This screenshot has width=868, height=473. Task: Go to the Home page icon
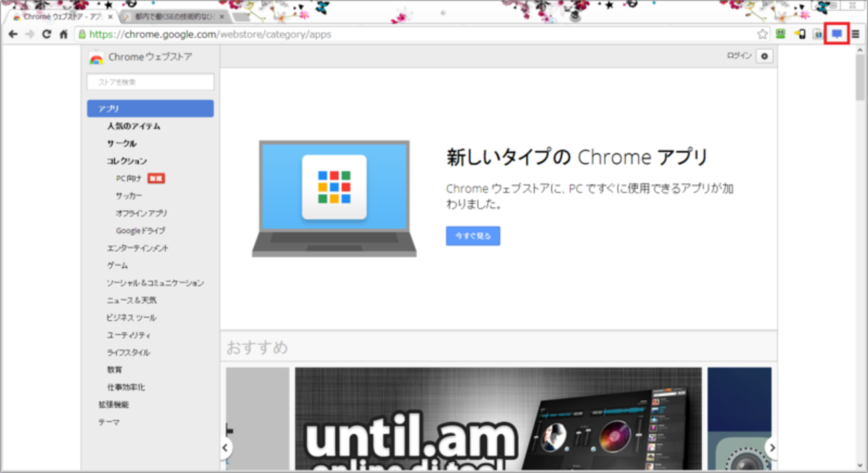click(x=63, y=34)
